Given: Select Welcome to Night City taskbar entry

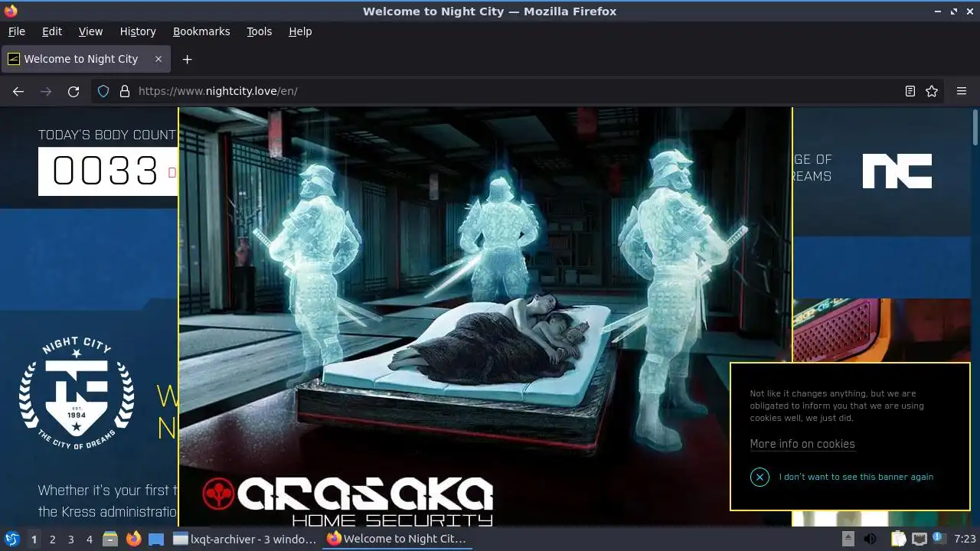Looking at the screenshot, I should 398,539.
